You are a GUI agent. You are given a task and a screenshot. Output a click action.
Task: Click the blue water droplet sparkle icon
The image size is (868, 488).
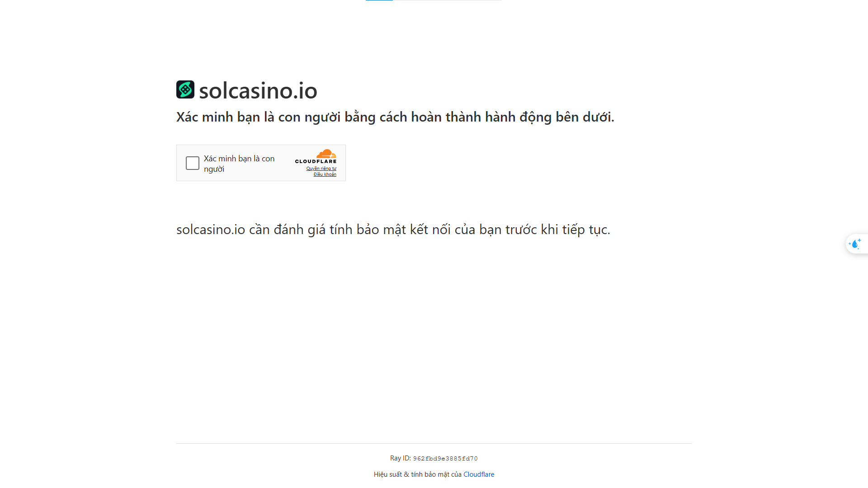[854, 244]
